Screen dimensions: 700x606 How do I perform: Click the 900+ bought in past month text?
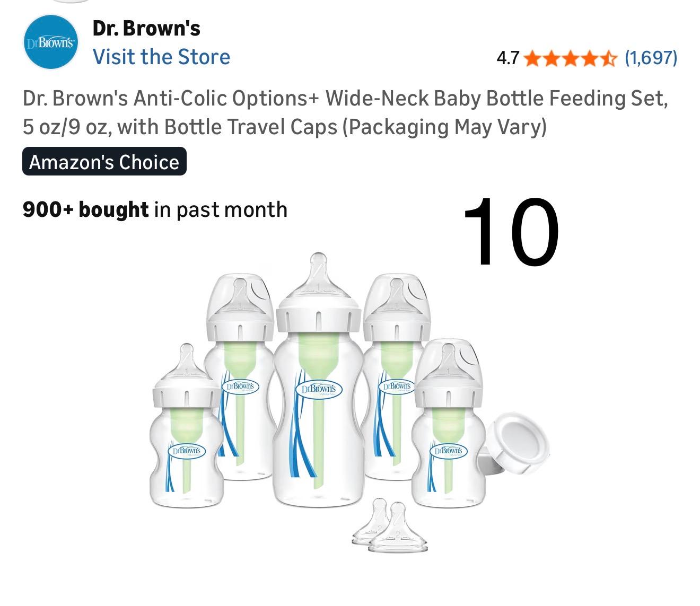[155, 210]
